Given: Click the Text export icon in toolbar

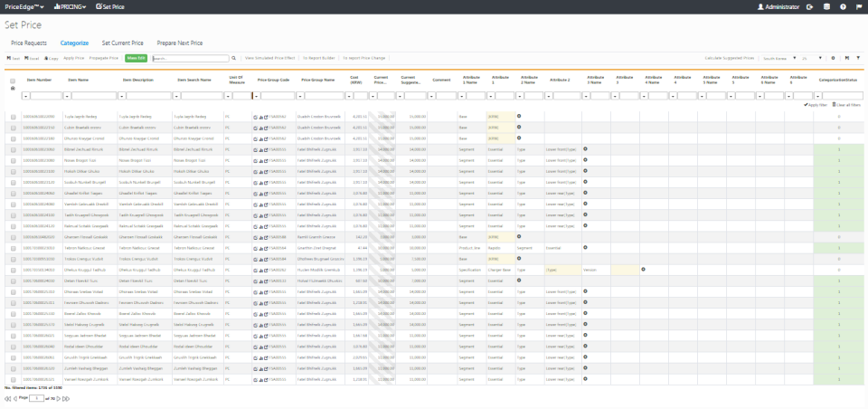Looking at the screenshot, I should click(14, 58).
